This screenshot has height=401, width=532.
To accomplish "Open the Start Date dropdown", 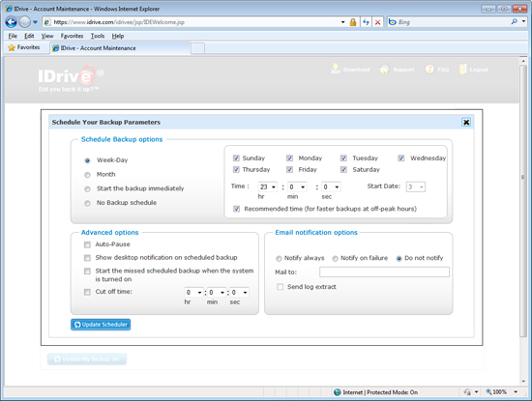I will (x=416, y=187).
